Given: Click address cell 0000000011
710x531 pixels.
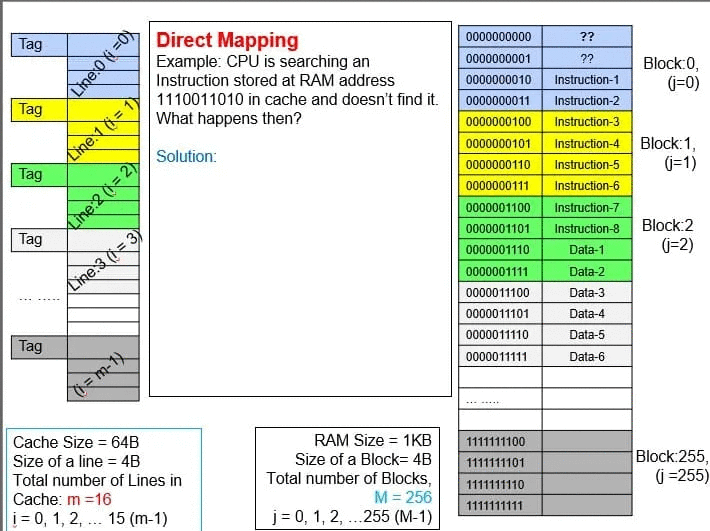Looking at the screenshot, I should 500,100.
